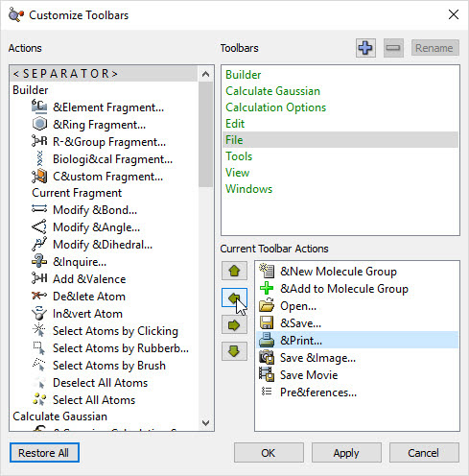Confirm changes with the OK button
Image resolution: width=469 pixels, height=476 pixels.
[x=269, y=453]
